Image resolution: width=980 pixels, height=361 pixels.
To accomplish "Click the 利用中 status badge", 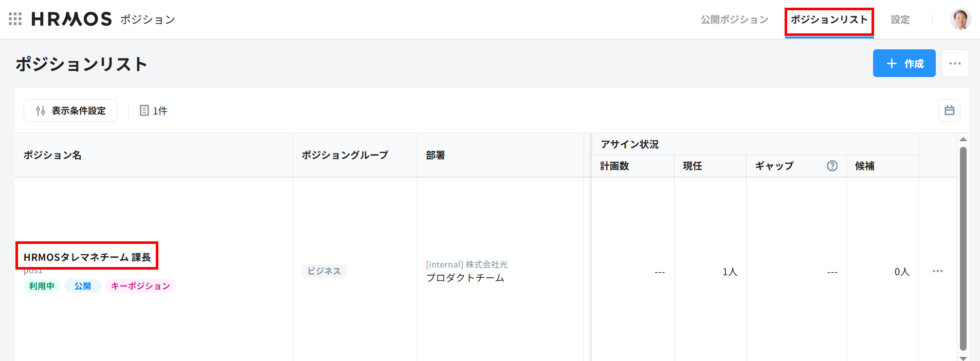I will coord(42,286).
